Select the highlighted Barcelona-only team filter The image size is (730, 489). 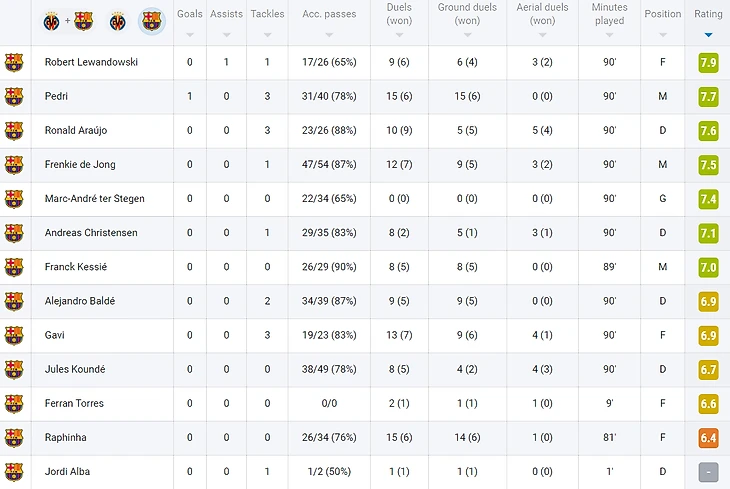click(x=151, y=21)
